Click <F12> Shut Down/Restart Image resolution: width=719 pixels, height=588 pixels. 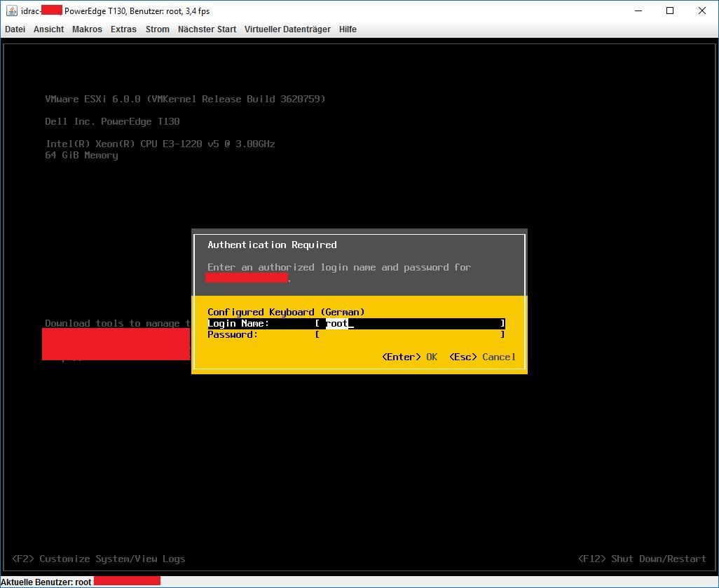(x=642, y=559)
